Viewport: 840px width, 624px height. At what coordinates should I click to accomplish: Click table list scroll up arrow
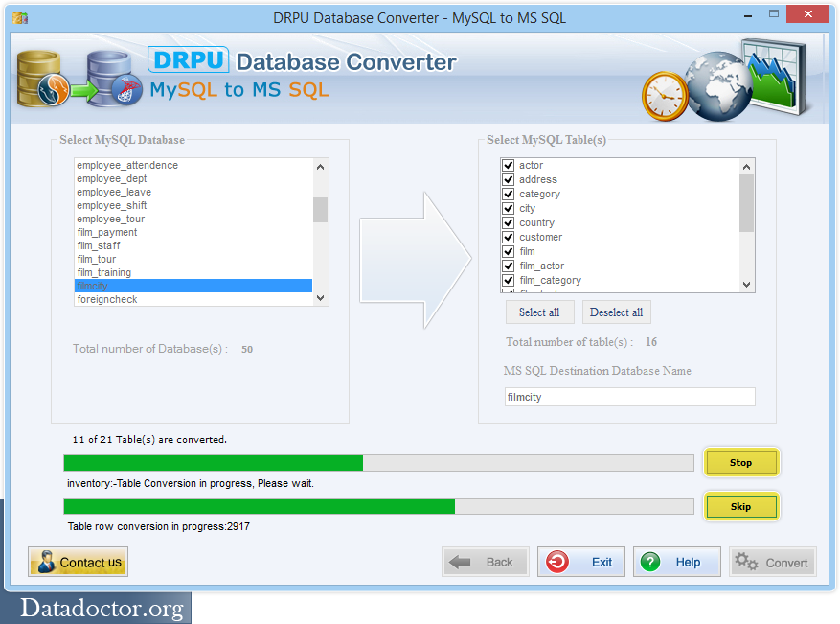[x=746, y=167]
